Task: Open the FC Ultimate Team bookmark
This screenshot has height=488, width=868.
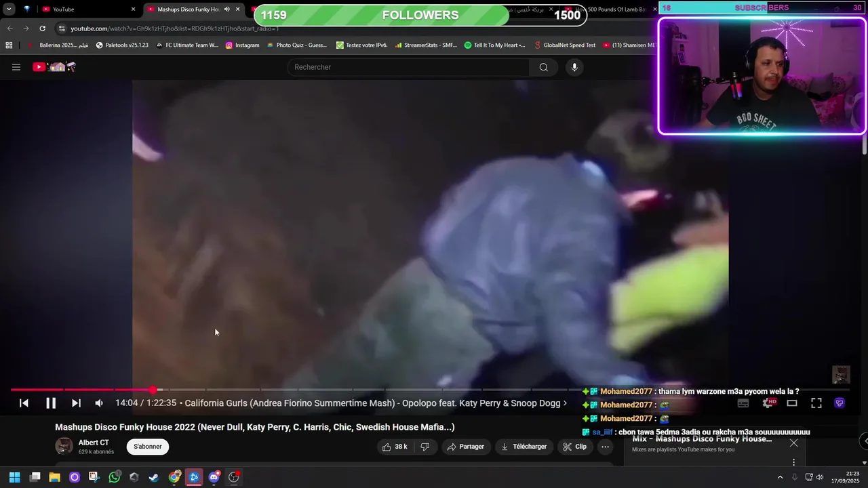Action: [186, 45]
